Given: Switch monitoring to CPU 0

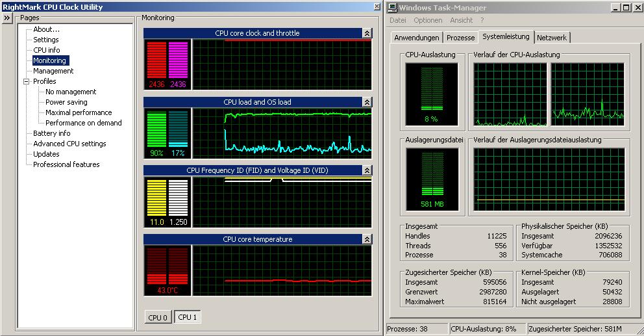Looking at the screenshot, I should [x=158, y=318].
